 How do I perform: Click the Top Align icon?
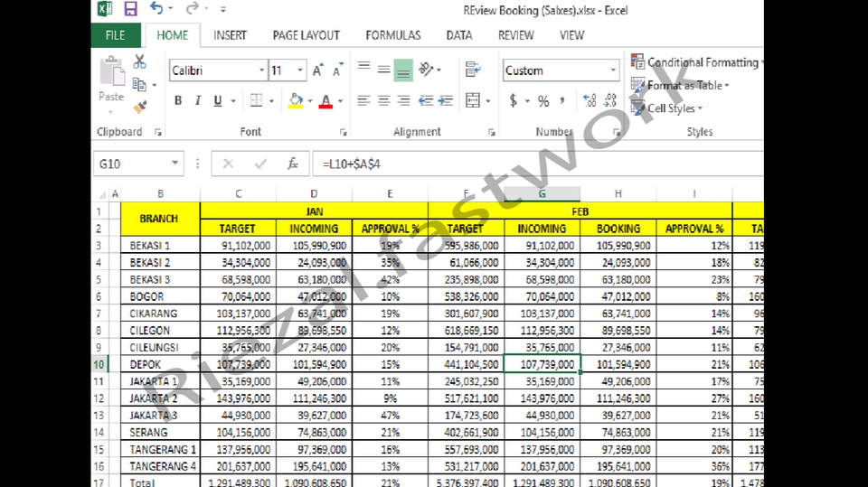coord(363,68)
